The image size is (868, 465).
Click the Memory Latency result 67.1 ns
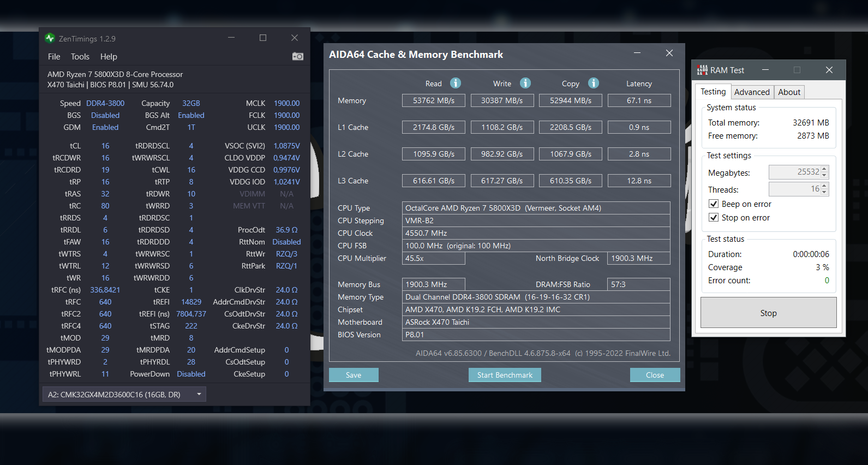[639, 100]
